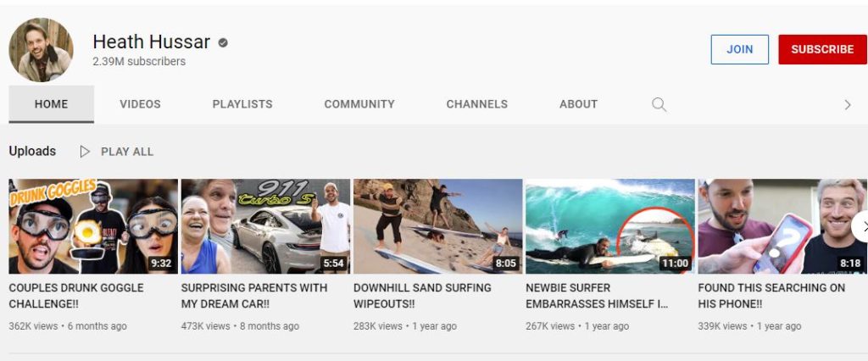This screenshot has height=361, width=868.
Task: Select the 473K views 8 months ago text
Action: click(x=240, y=326)
